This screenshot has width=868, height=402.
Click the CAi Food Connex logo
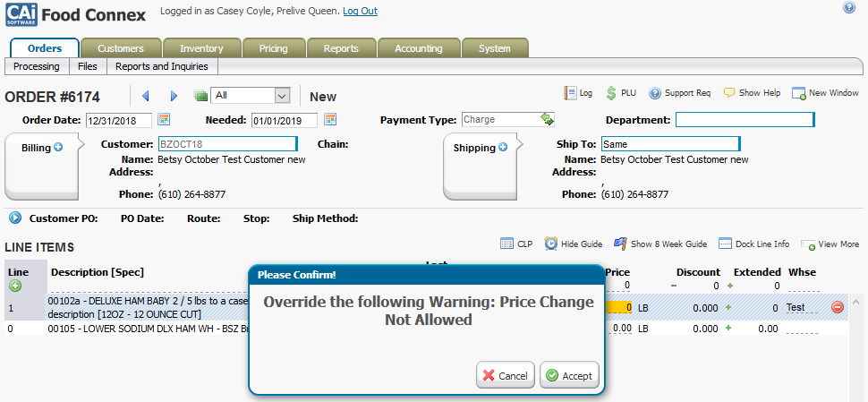tap(76, 14)
